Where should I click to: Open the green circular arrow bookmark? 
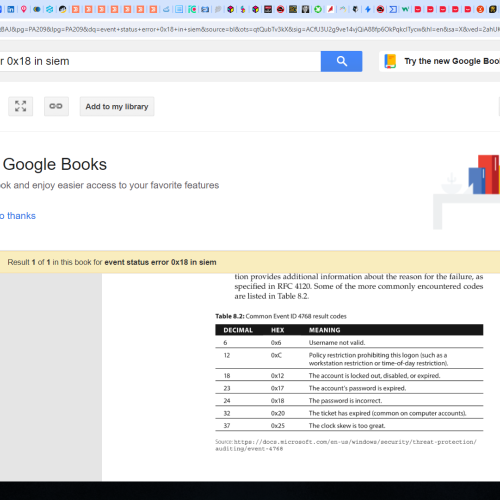318,9
